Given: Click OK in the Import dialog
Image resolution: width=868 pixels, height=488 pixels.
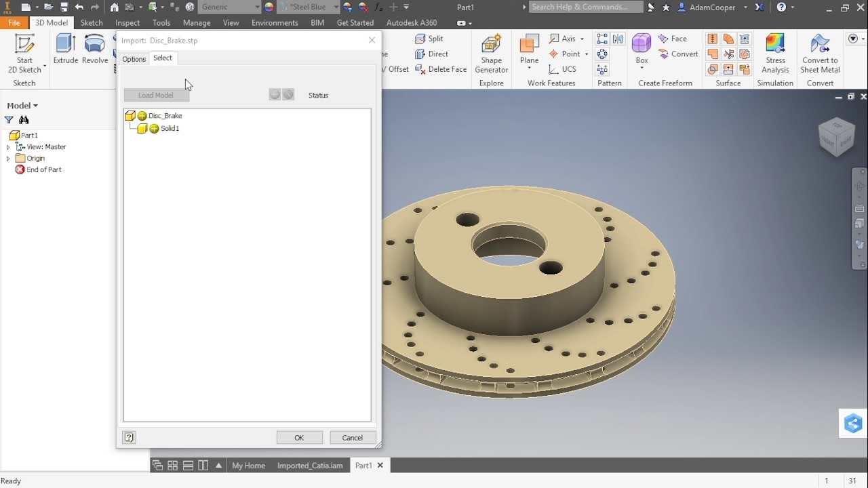Looking at the screenshot, I should click(299, 438).
